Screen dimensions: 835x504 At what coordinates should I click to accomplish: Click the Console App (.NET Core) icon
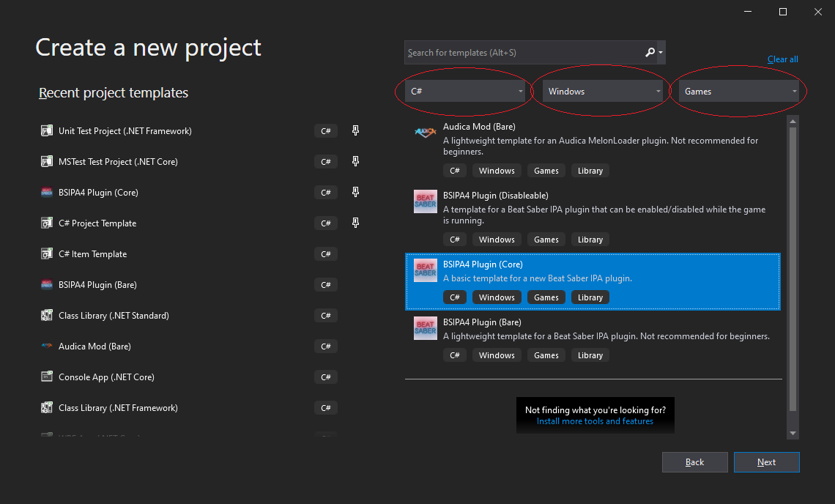click(47, 377)
